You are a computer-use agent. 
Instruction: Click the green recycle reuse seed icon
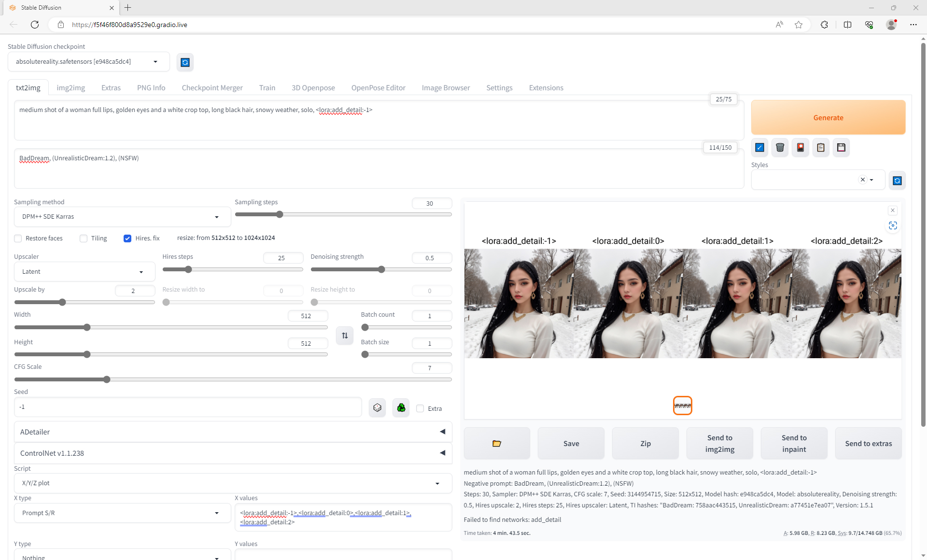tap(401, 408)
